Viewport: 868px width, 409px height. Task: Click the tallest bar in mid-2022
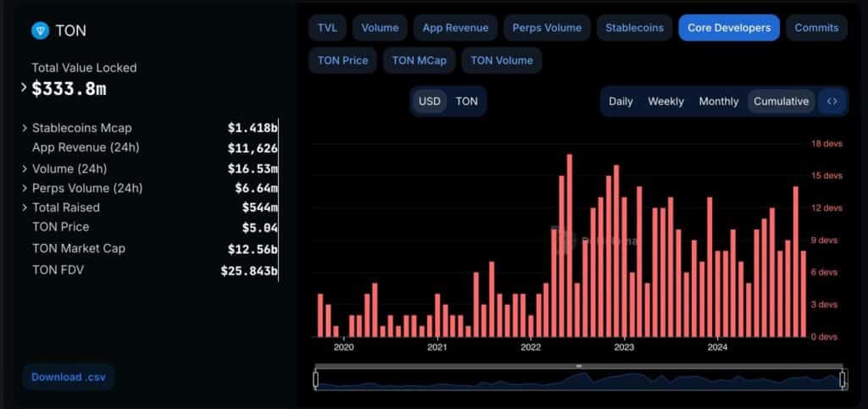click(x=569, y=246)
